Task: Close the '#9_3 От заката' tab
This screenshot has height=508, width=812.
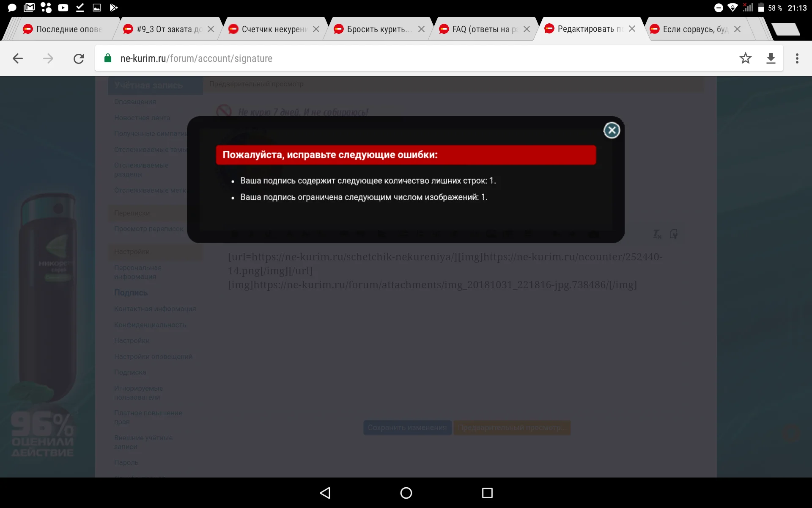Action: (x=211, y=29)
